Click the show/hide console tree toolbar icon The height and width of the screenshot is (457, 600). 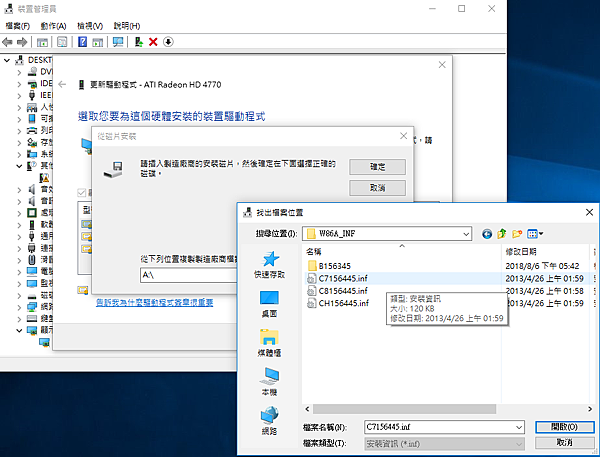pyautogui.click(x=42, y=42)
